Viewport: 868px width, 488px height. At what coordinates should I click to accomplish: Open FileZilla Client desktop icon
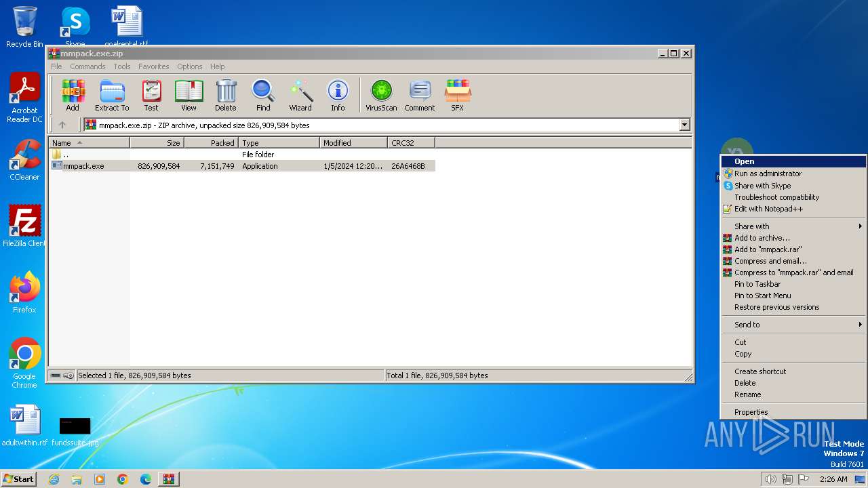point(24,226)
